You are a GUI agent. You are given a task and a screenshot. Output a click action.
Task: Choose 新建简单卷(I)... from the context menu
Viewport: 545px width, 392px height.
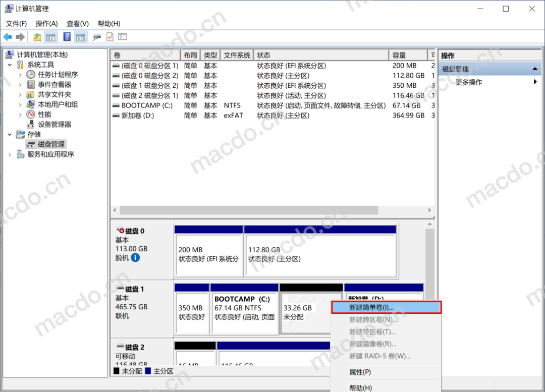pos(386,307)
